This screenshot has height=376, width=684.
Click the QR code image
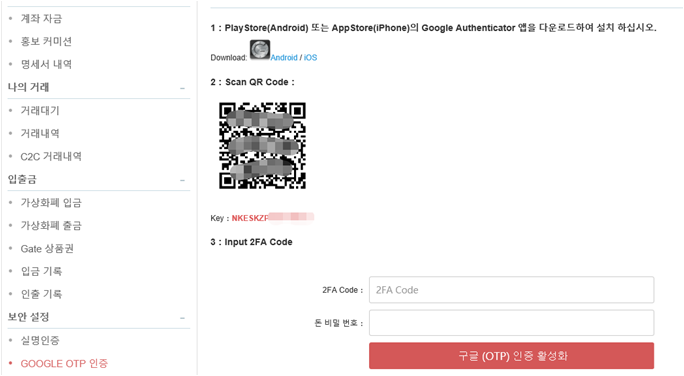pyautogui.click(x=262, y=146)
